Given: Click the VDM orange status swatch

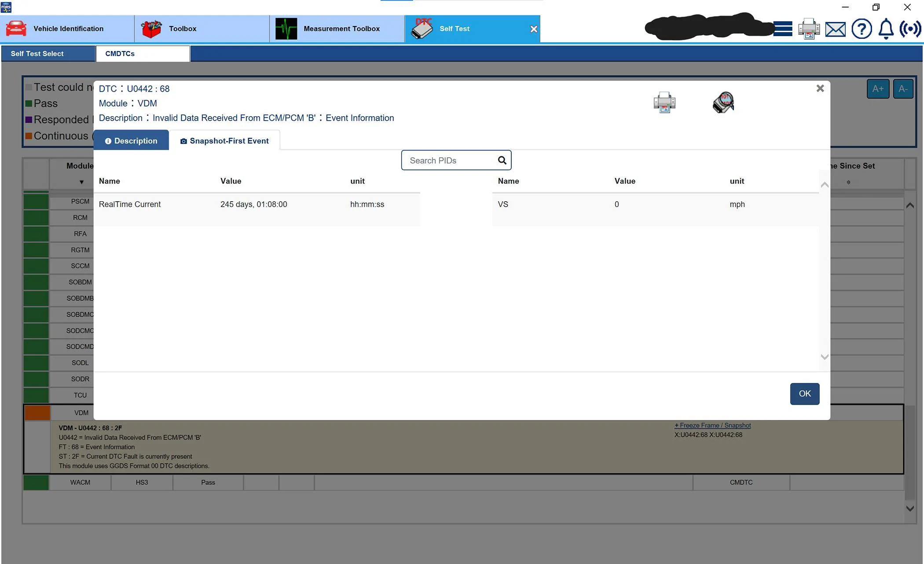Looking at the screenshot, I should coord(37,413).
